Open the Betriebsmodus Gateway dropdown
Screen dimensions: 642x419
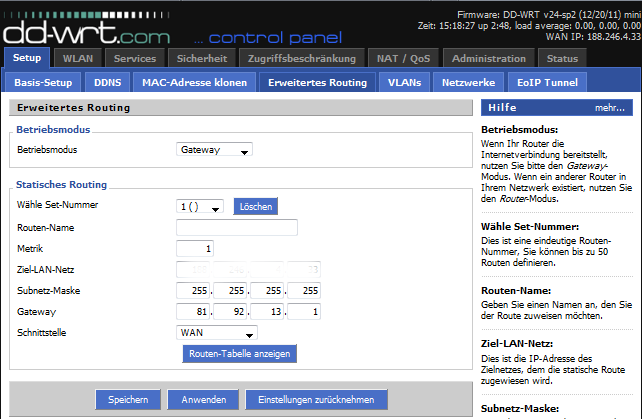click(x=214, y=150)
